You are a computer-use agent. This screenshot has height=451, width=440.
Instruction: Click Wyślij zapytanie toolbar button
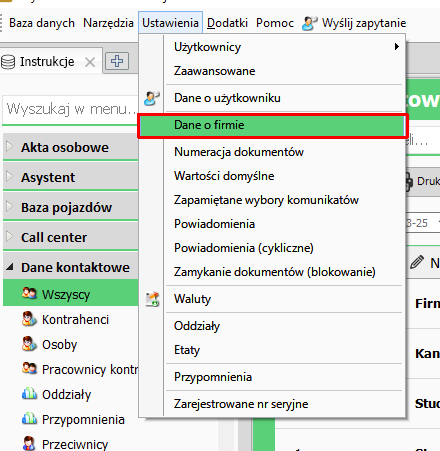[x=354, y=23]
